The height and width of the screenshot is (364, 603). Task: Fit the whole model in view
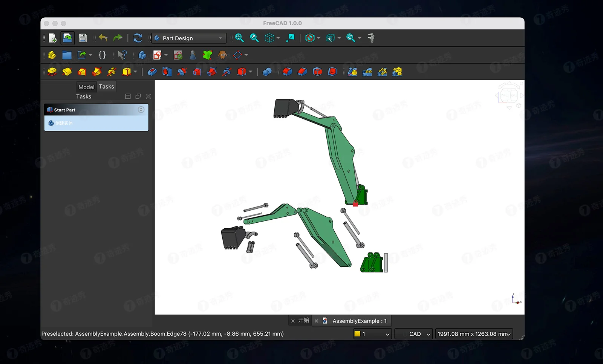239,38
